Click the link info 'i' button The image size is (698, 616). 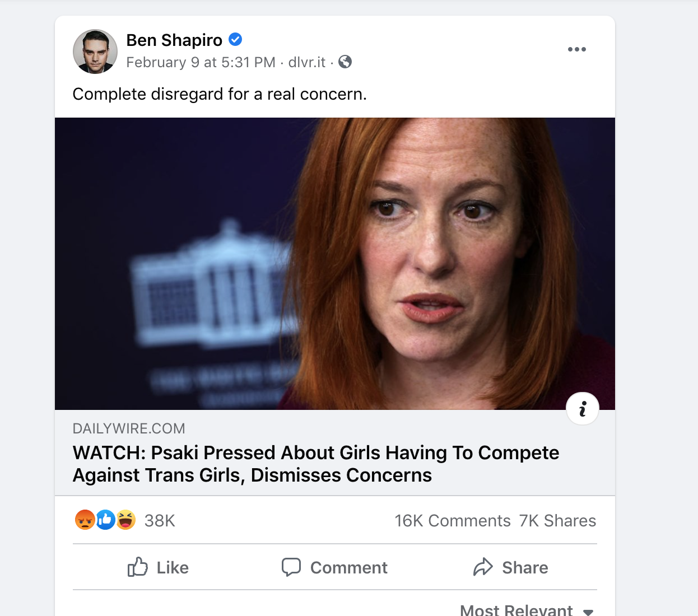pos(583,409)
